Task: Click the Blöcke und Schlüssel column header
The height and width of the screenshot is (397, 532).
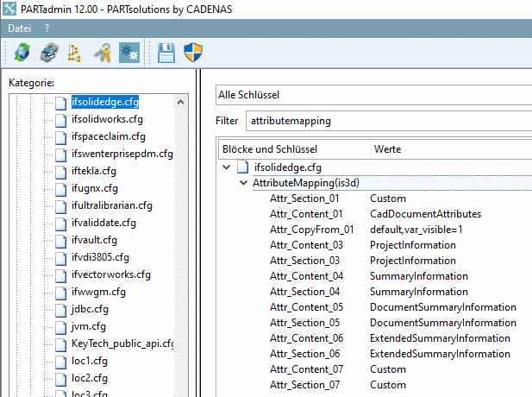Action: pos(294,149)
